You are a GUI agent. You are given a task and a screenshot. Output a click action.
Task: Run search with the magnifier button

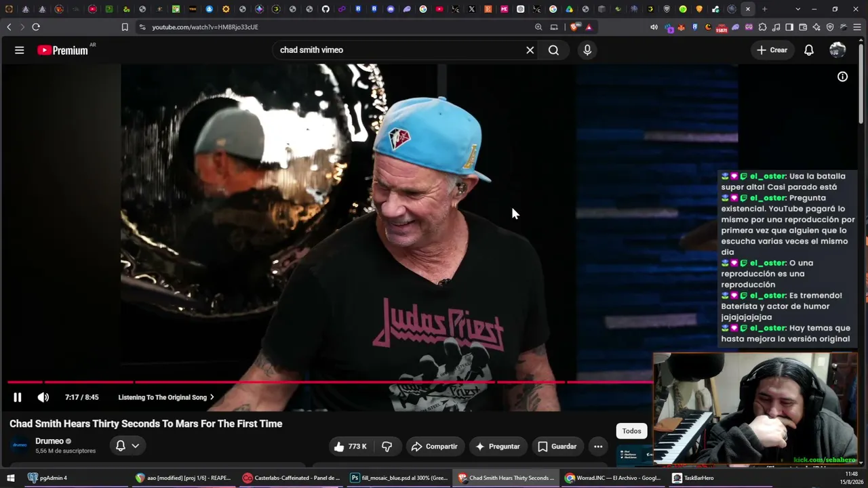click(554, 50)
